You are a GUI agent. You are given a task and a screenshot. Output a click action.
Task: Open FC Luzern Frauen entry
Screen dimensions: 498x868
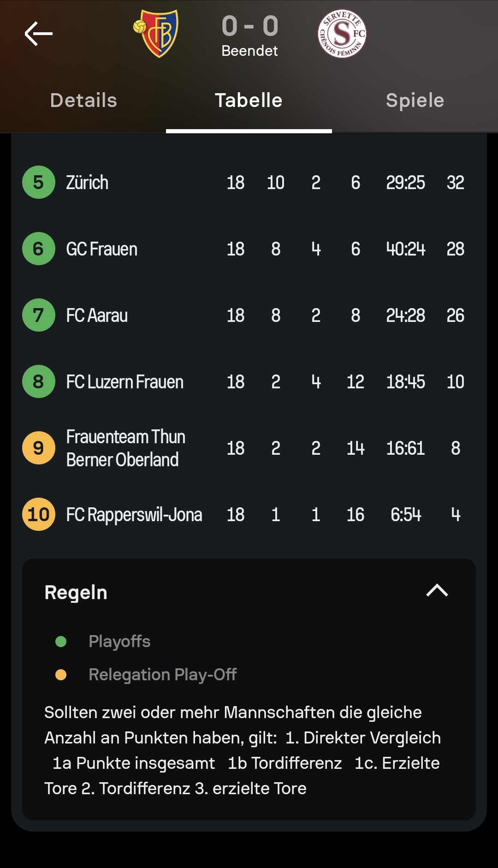(125, 382)
